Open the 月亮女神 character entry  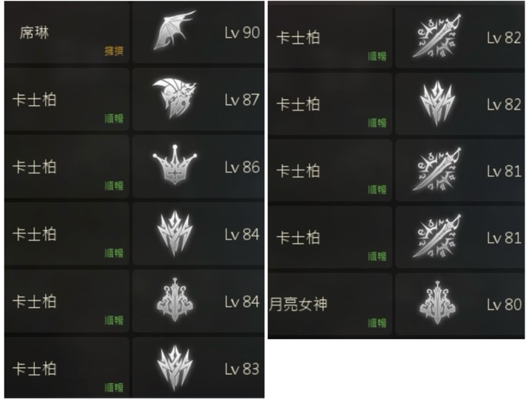pos(330,304)
